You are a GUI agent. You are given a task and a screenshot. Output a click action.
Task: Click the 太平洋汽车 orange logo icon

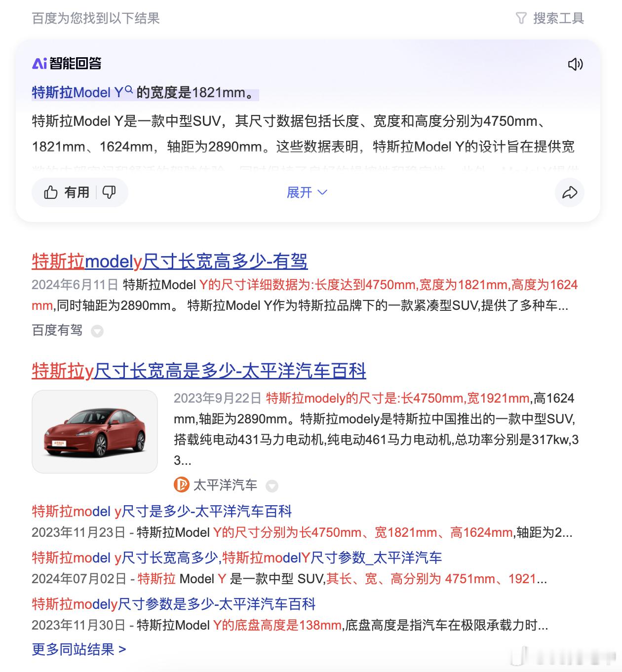coord(182,485)
